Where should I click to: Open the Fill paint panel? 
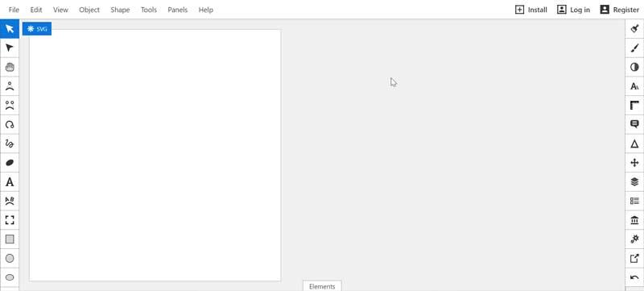(634, 29)
